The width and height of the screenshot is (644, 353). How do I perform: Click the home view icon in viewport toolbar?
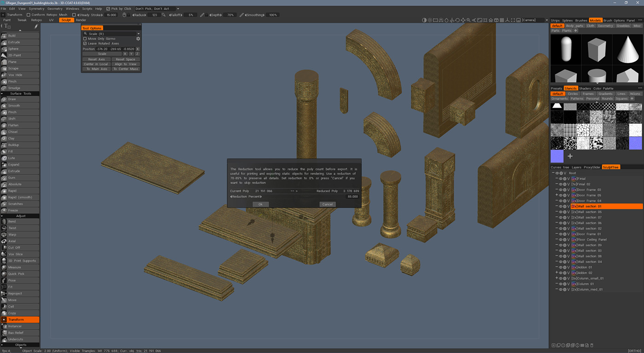[491, 20]
